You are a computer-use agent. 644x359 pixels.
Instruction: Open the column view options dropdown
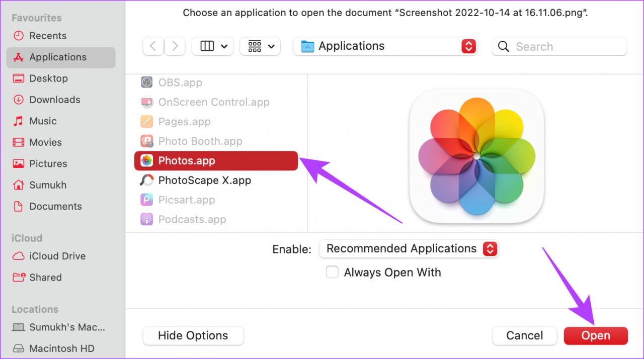click(x=212, y=46)
